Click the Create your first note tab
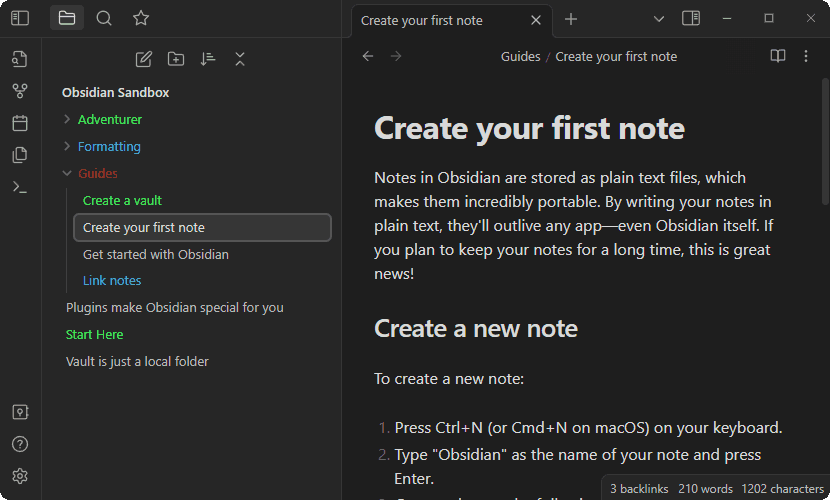This screenshot has height=500, width=830. point(452,21)
